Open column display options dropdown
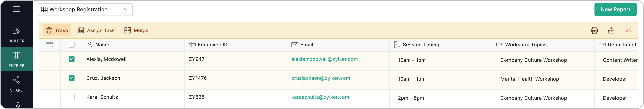Viewport: 644px width, 109px height. (x=50, y=45)
